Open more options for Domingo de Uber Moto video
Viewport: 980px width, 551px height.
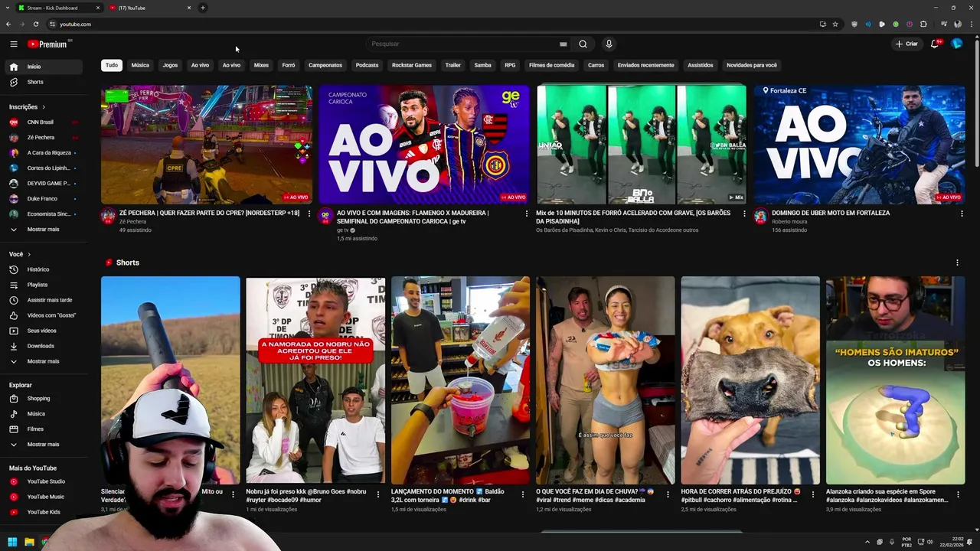coord(962,214)
